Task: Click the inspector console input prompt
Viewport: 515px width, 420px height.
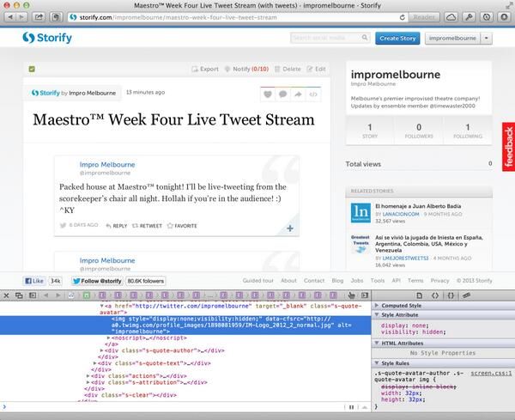Action: pyautogui.click(x=173, y=407)
